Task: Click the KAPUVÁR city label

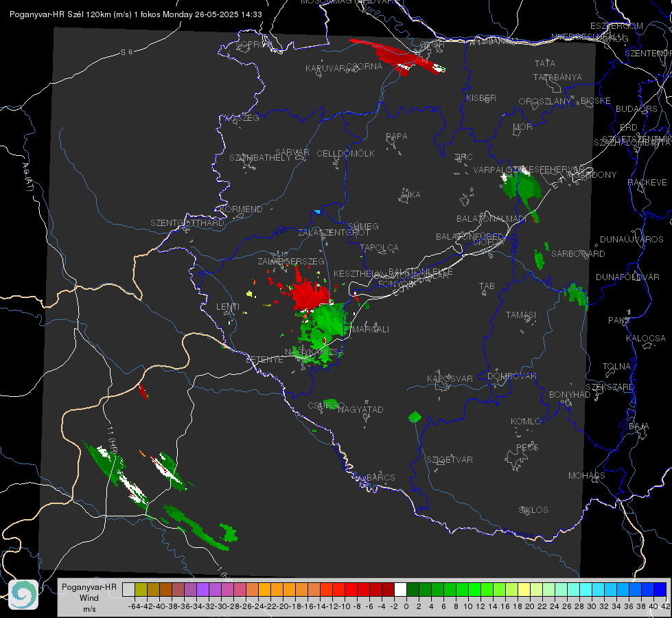Action: (326, 69)
